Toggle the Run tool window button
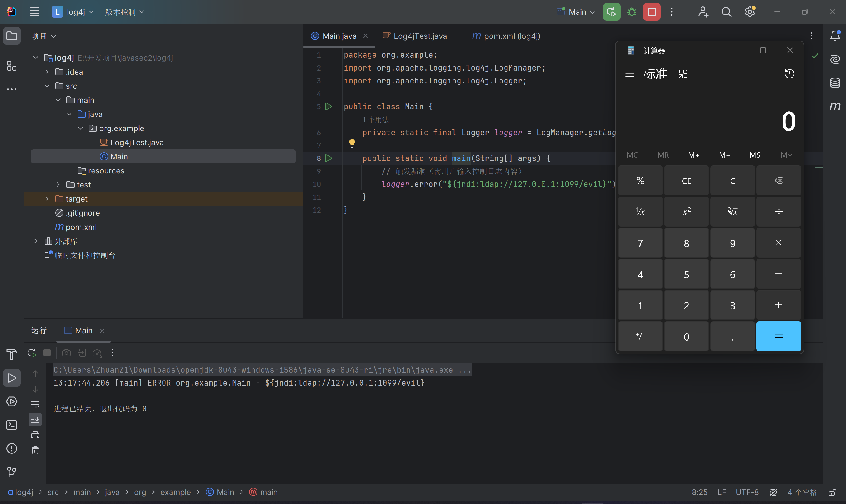The image size is (846, 504). (x=12, y=378)
